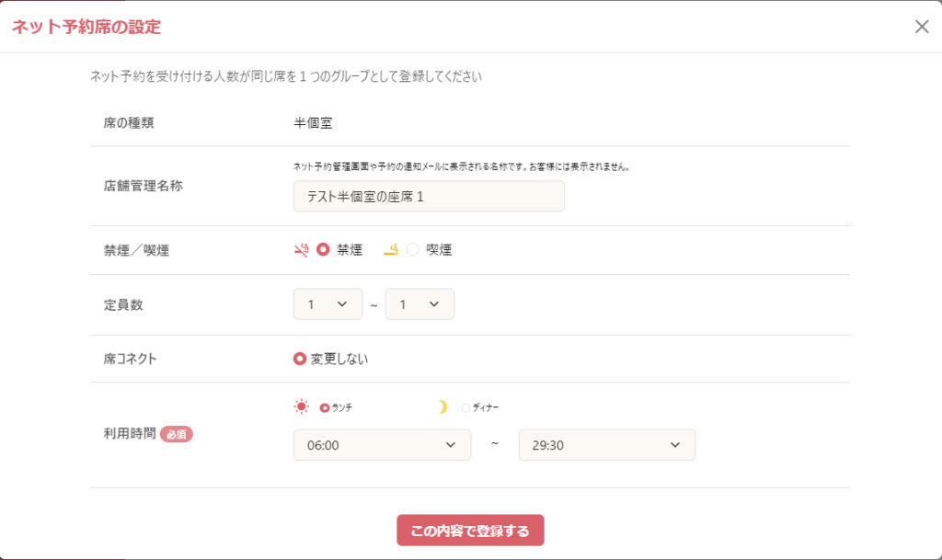Click the 必須 required badge
This screenshot has height=560, width=942.
click(177, 435)
